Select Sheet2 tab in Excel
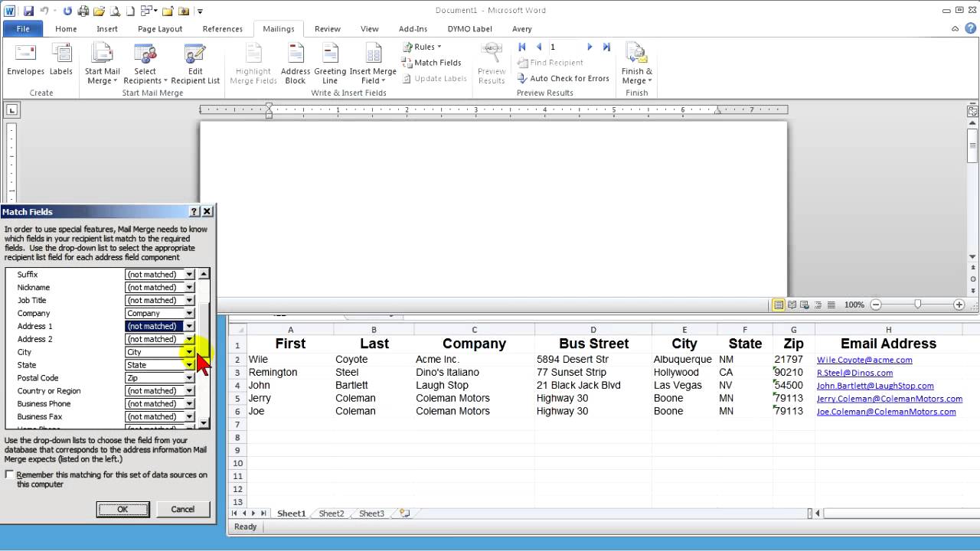 [332, 514]
